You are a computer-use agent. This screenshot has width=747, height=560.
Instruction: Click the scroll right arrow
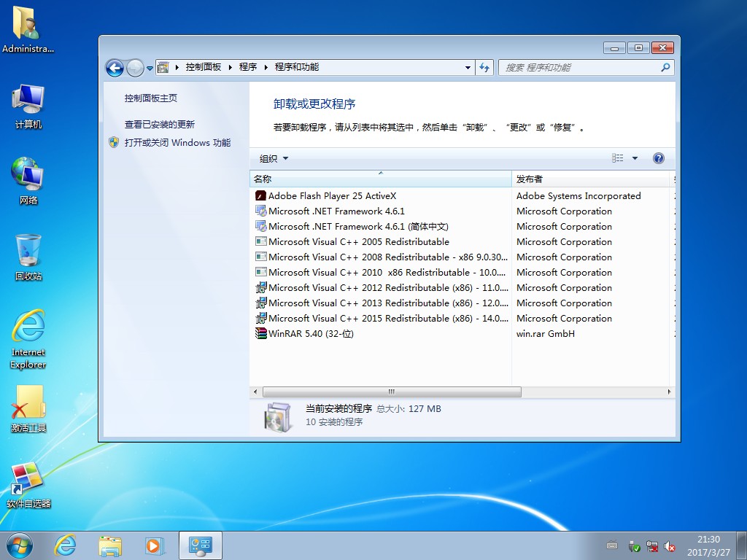(x=669, y=392)
